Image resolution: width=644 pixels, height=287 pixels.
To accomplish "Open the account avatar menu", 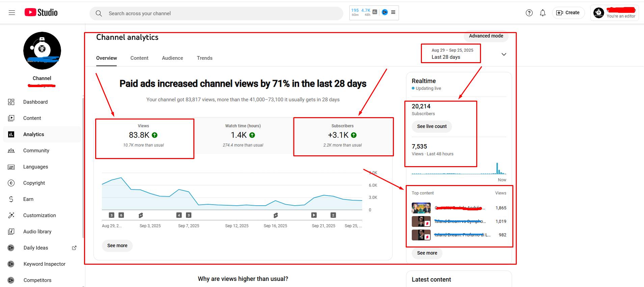I will 598,13.
